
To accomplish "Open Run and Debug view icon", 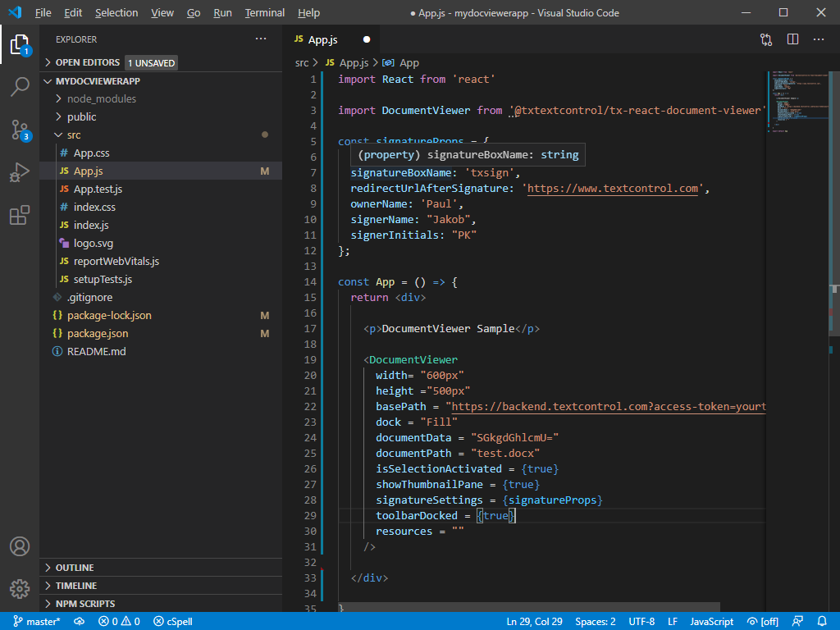I will pos(20,172).
